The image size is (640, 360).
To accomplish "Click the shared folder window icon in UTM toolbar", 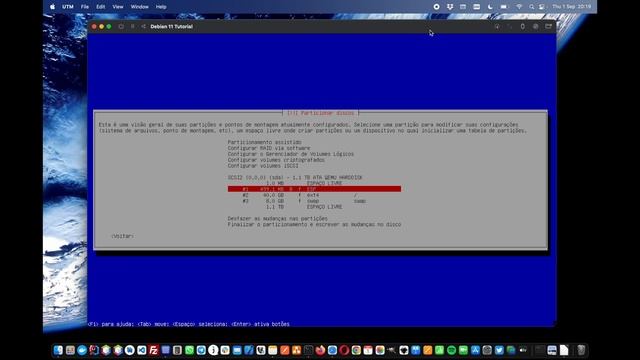I will tap(549, 27).
